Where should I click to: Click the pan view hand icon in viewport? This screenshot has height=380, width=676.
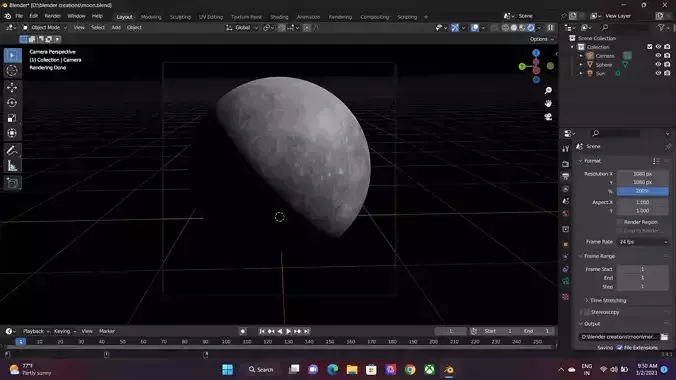548,104
